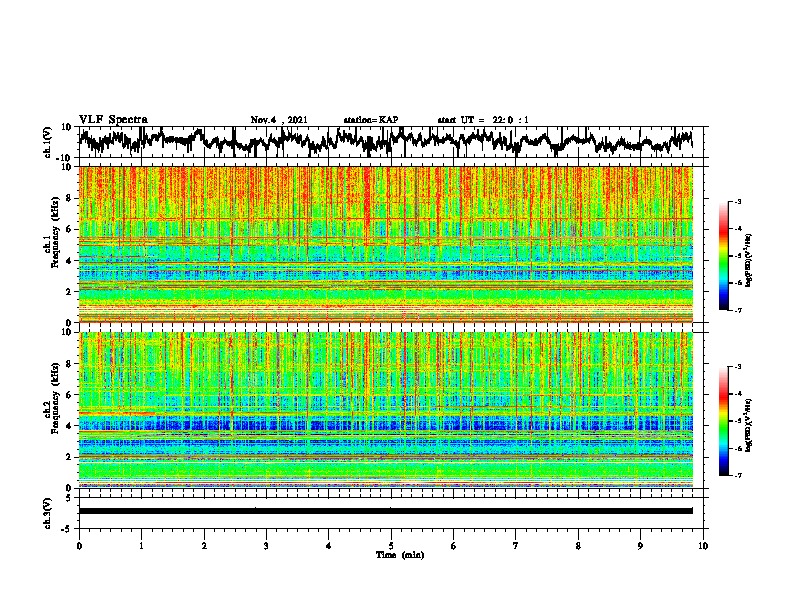The height and width of the screenshot is (612, 792).
Task: Click time axis tick label "4"
Action: click(x=329, y=546)
